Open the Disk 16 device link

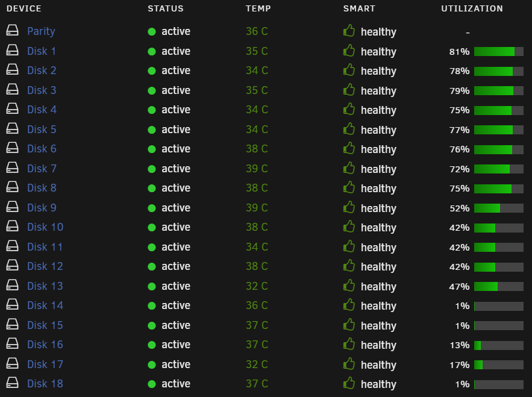[45, 345]
